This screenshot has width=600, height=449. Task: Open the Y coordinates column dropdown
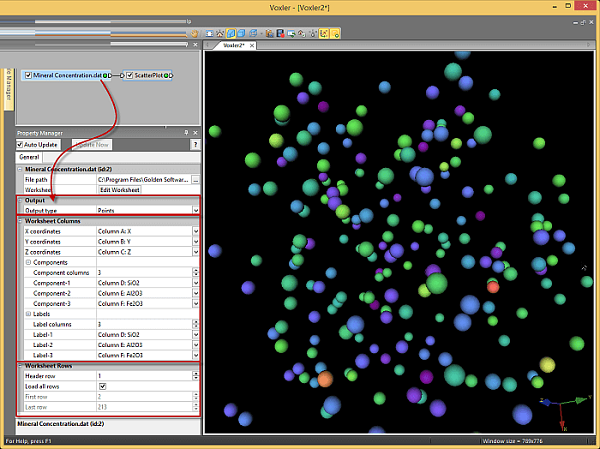(x=196, y=242)
